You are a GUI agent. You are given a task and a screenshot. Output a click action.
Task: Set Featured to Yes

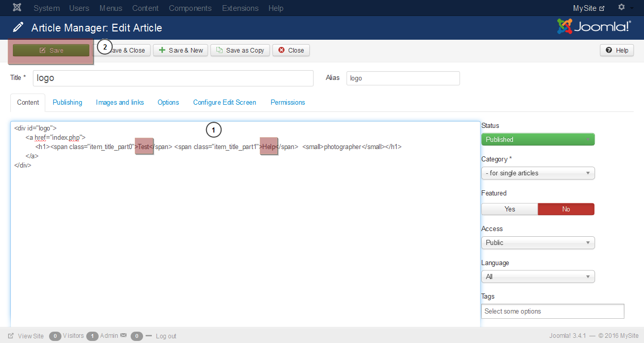509,209
